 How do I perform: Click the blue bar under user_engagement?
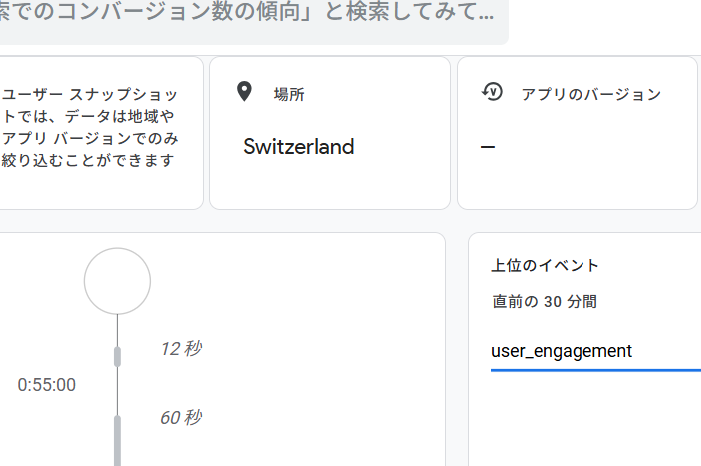tap(595, 369)
